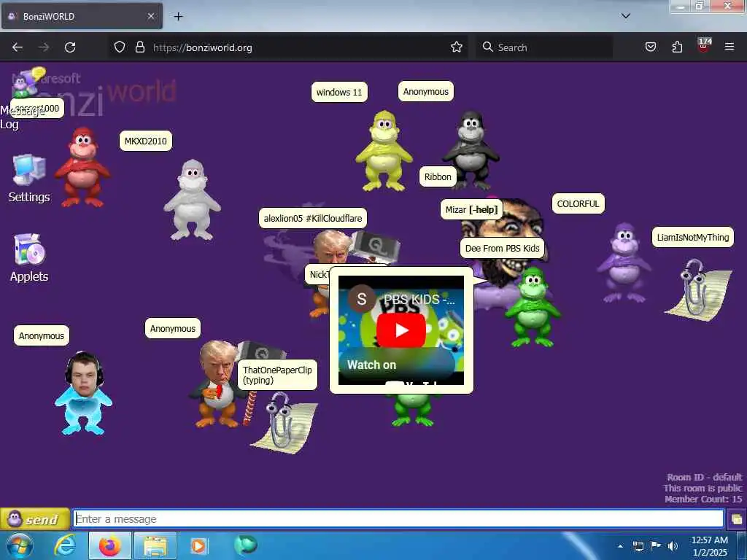Open the volume tray icon
Viewport: 747px width, 560px height.
[673, 546]
